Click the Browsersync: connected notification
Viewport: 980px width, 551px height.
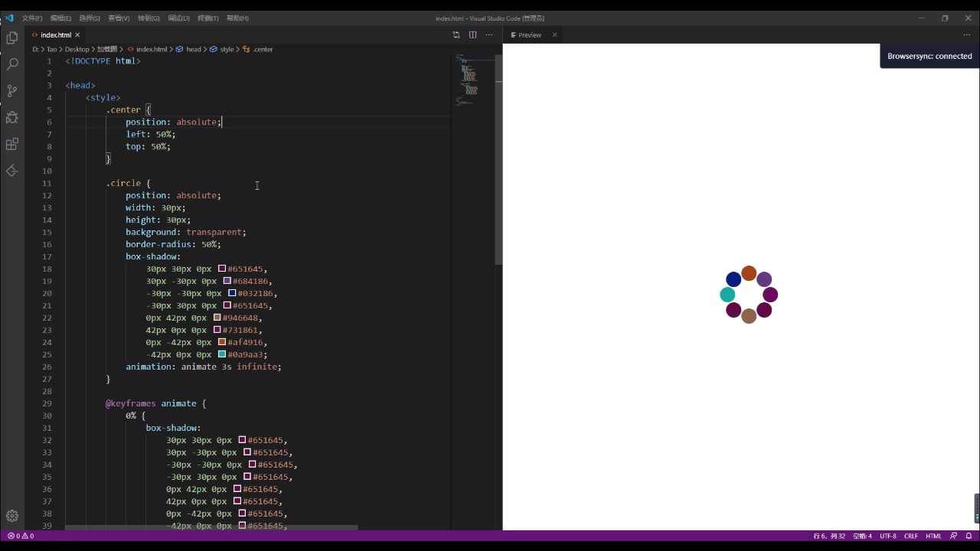click(x=929, y=56)
